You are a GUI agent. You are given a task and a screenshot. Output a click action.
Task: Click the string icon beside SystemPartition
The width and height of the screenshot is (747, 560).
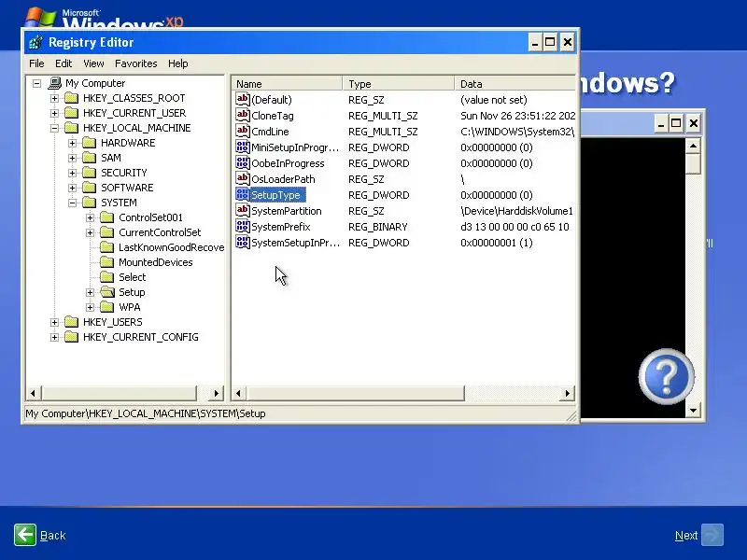[x=243, y=211]
